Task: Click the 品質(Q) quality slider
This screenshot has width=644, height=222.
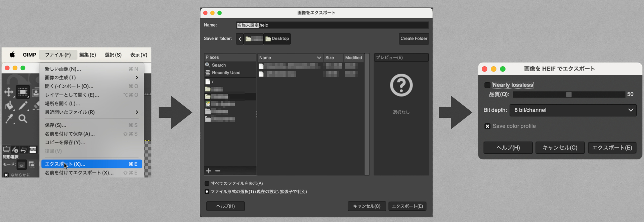Action: click(568, 95)
